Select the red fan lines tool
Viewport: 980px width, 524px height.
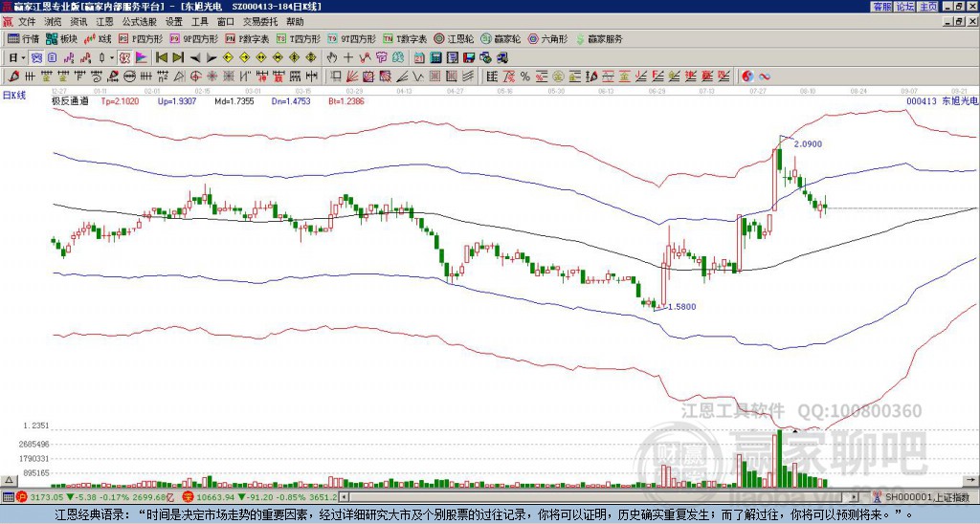coord(352,76)
